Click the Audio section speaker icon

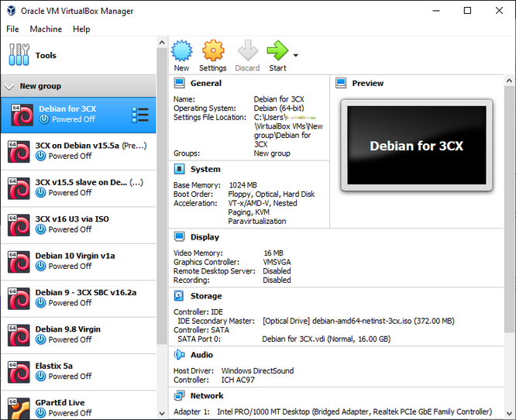click(179, 354)
